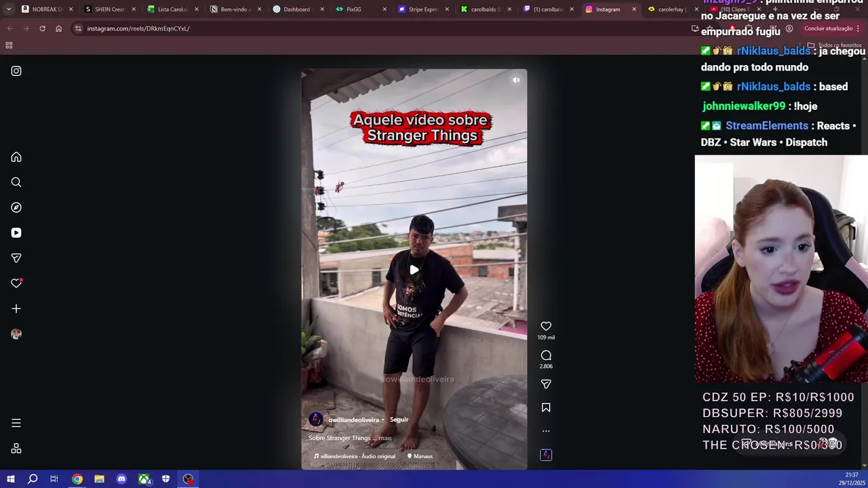
Task: Open audio thumbnail below reel actions
Action: (x=546, y=455)
